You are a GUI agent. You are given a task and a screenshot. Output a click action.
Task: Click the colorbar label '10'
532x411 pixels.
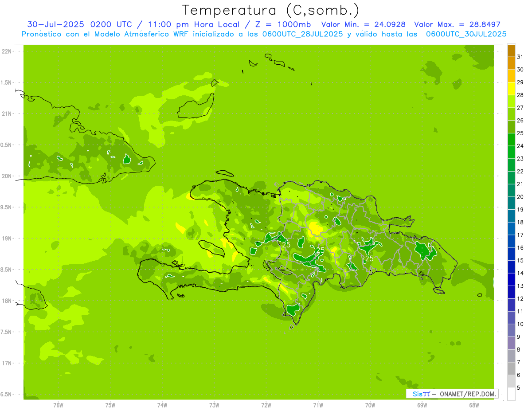[x=520, y=324]
